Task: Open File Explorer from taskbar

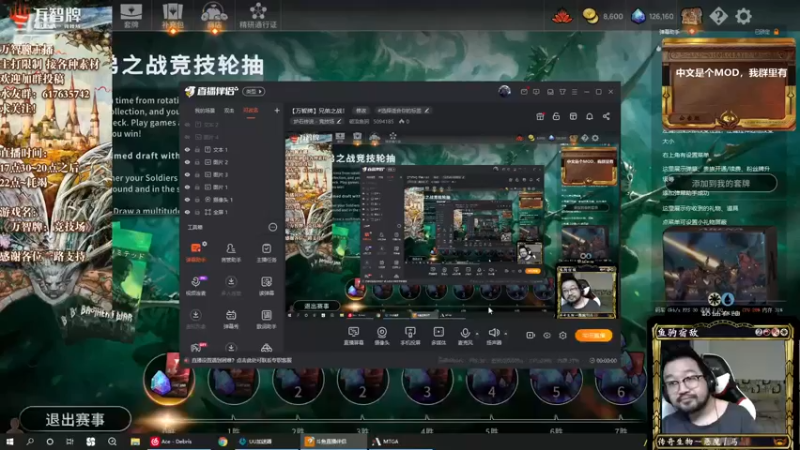Action: [x=135, y=441]
